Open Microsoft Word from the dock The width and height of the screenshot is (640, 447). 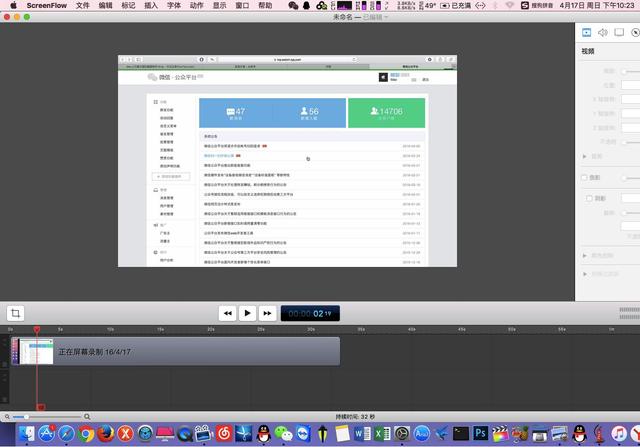point(362,434)
